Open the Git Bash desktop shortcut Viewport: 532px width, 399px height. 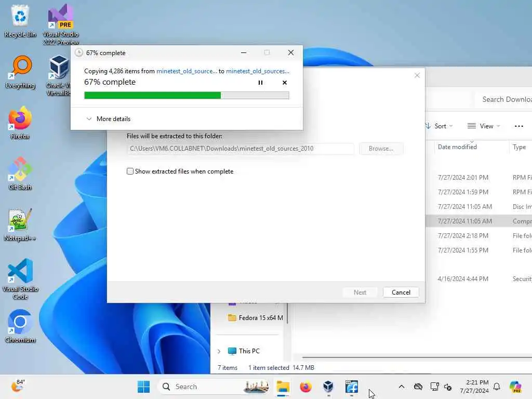pyautogui.click(x=20, y=174)
